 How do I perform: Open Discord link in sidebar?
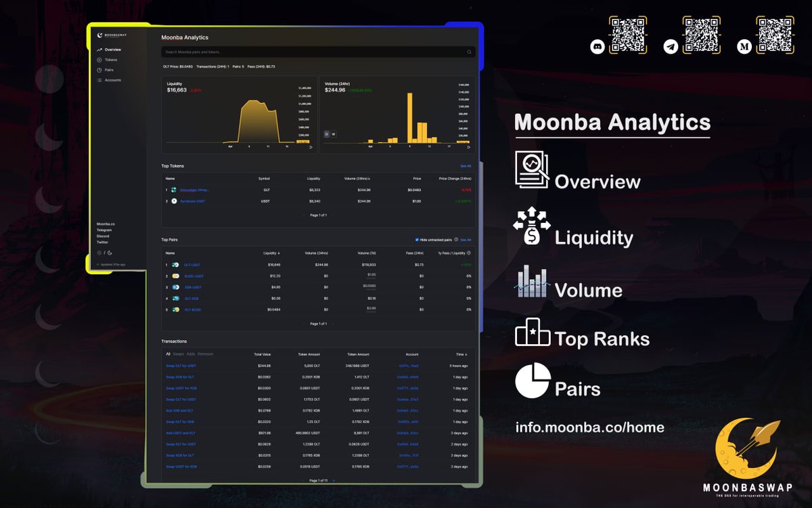click(103, 236)
